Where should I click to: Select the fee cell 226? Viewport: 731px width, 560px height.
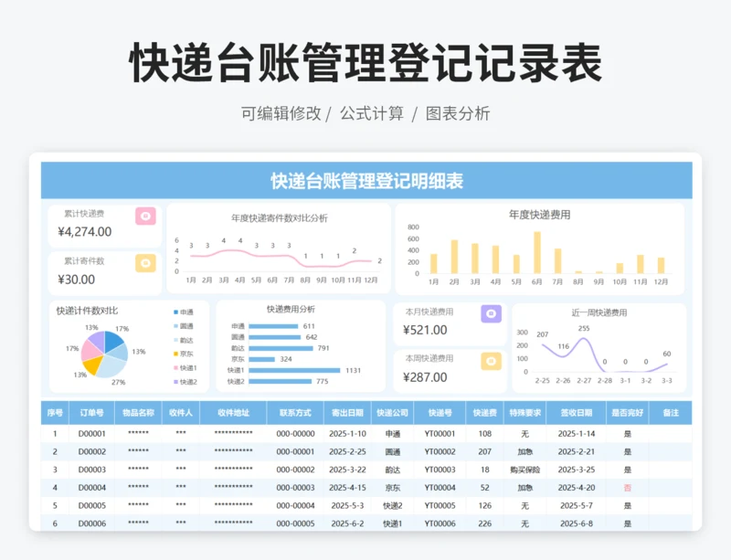pos(485,523)
